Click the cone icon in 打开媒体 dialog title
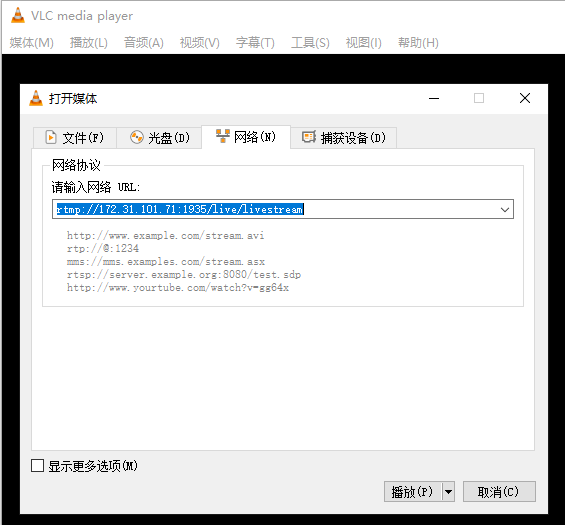The image size is (565, 525). pyautogui.click(x=36, y=98)
